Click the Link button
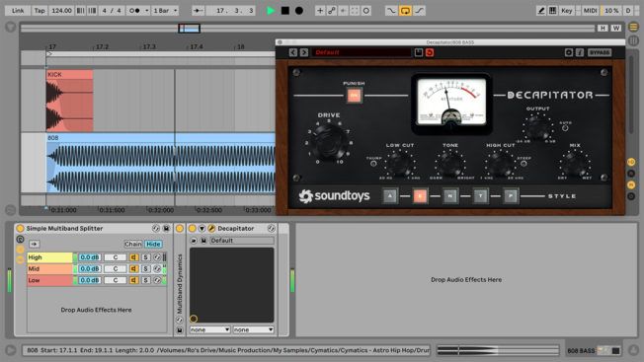 [18, 11]
